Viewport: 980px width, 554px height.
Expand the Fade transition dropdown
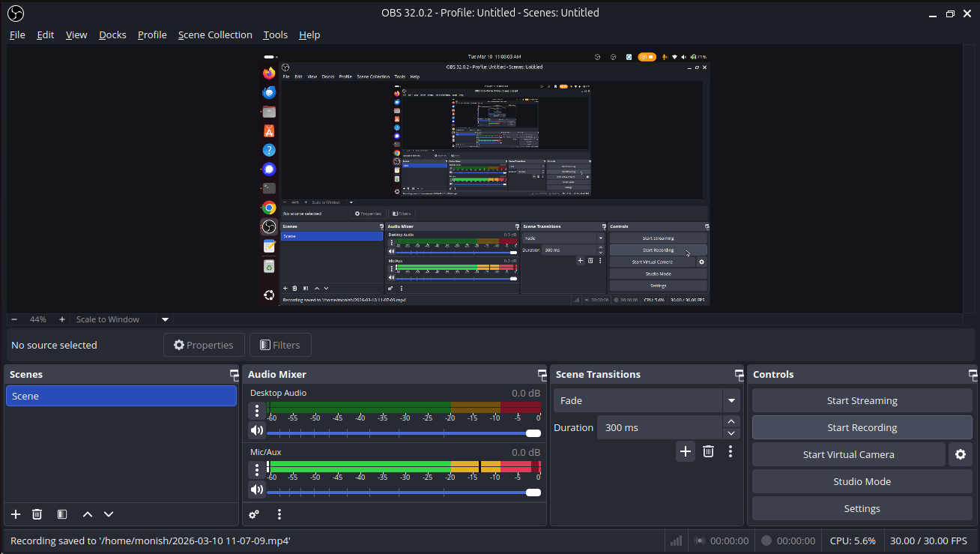pos(731,400)
